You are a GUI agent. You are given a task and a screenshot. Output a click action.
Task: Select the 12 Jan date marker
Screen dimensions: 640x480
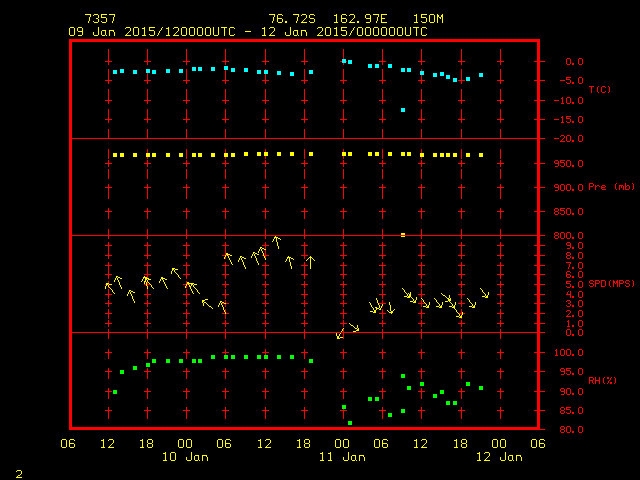point(498,457)
